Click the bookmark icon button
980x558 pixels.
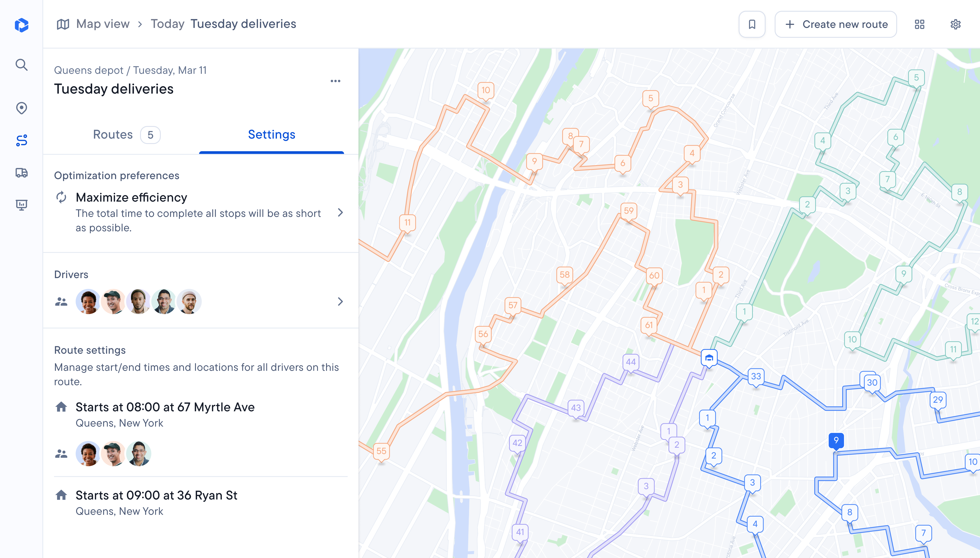752,24
